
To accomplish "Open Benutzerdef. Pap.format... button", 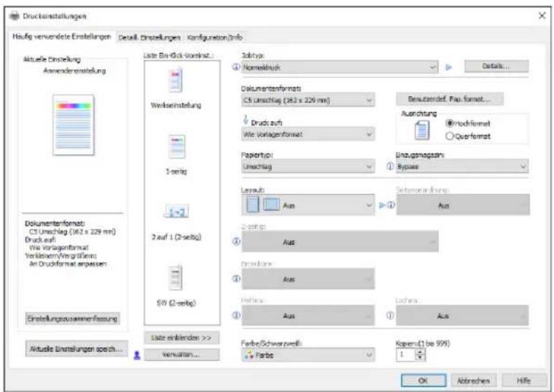I will tap(450, 99).
